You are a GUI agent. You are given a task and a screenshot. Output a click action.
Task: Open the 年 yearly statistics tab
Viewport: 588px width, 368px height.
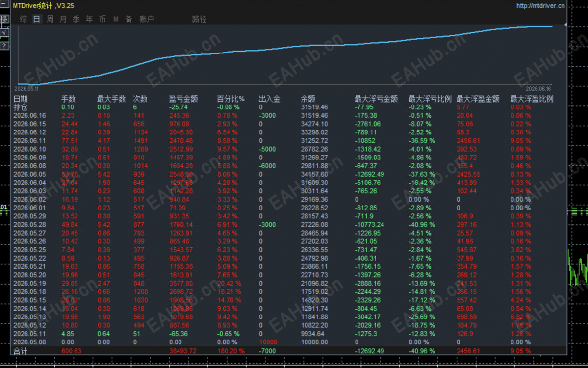point(89,19)
